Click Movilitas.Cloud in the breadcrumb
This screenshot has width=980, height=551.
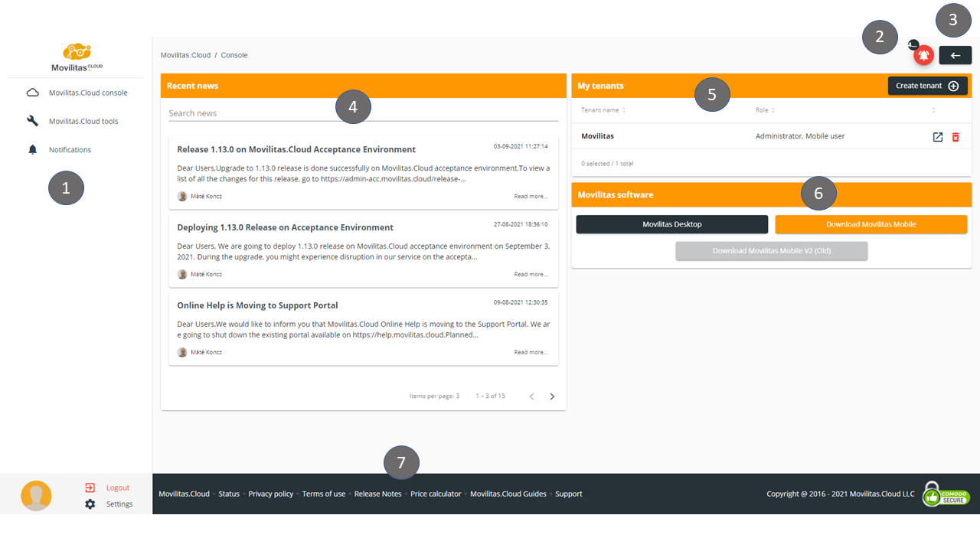click(185, 55)
